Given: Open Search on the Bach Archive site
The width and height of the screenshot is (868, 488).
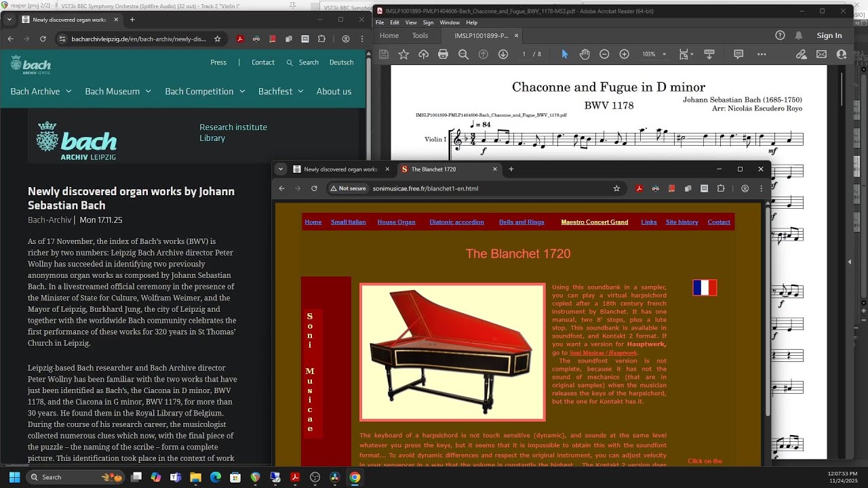Looking at the screenshot, I should click(x=302, y=62).
